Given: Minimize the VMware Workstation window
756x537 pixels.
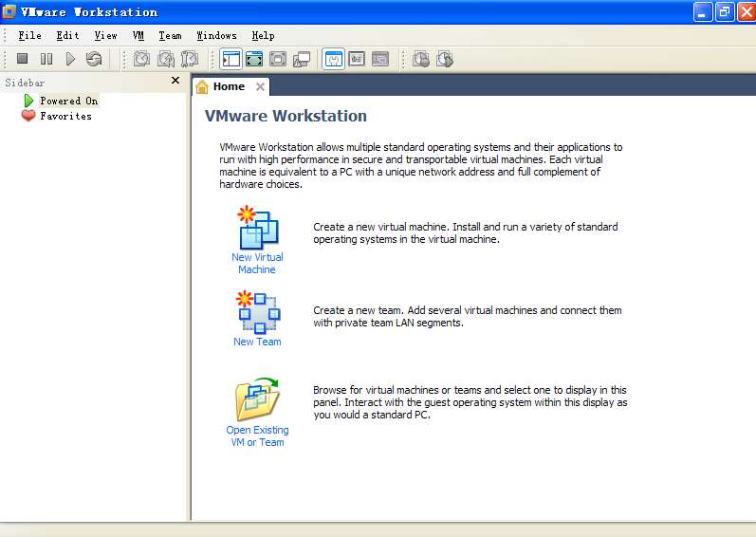Looking at the screenshot, I should click(x=703, y=12).
